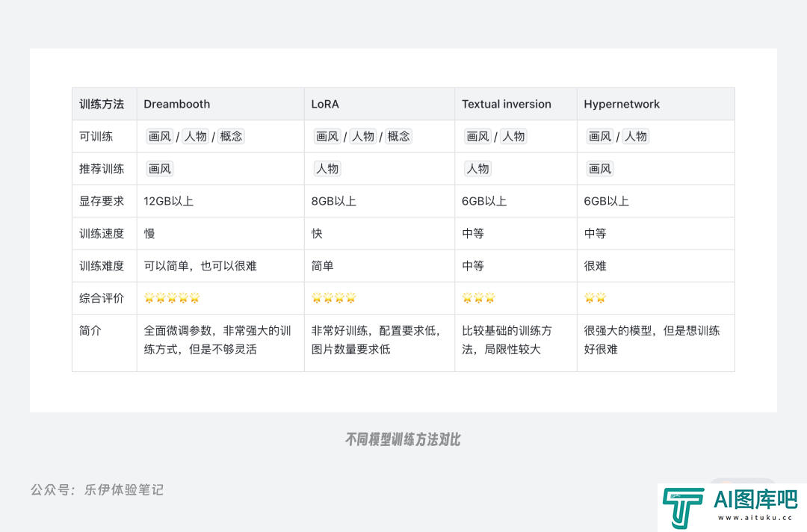Image resolution: width=807 pixels, height=532 pixels.
Task: Click the Hypernetwork description 很强大的模型
Action: click(652, 339)
